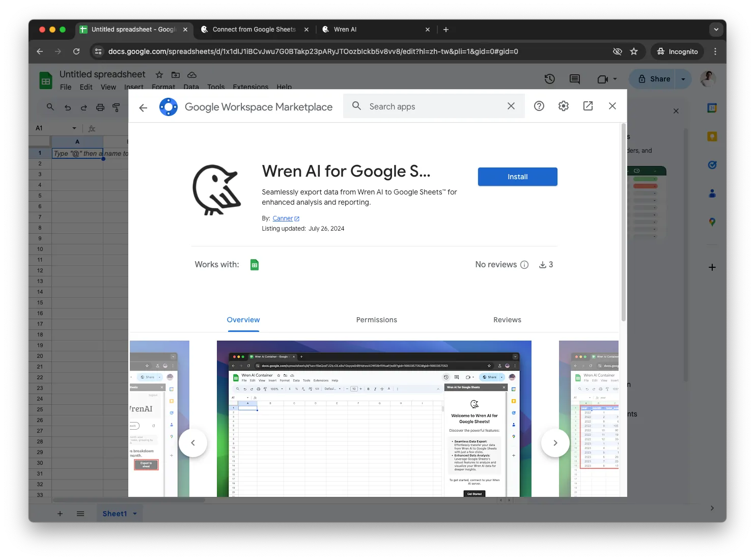This screenshot has width=755, height=560.
Task: Click the Google Workspace Marketplace logo
Action: click(x=169, y=107)
